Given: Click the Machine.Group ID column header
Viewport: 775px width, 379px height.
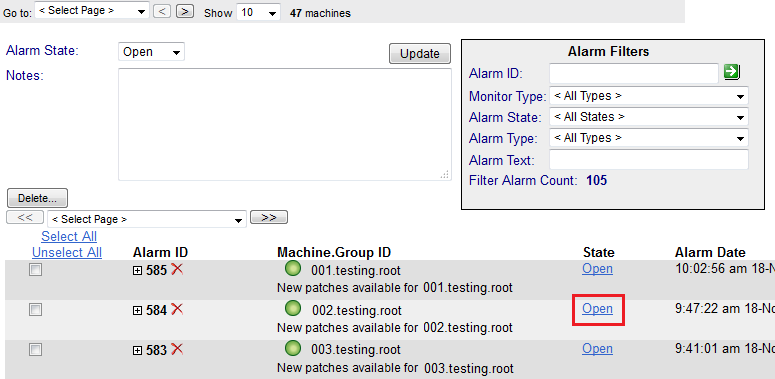Looking at the screenshot, I should point(334,253).
